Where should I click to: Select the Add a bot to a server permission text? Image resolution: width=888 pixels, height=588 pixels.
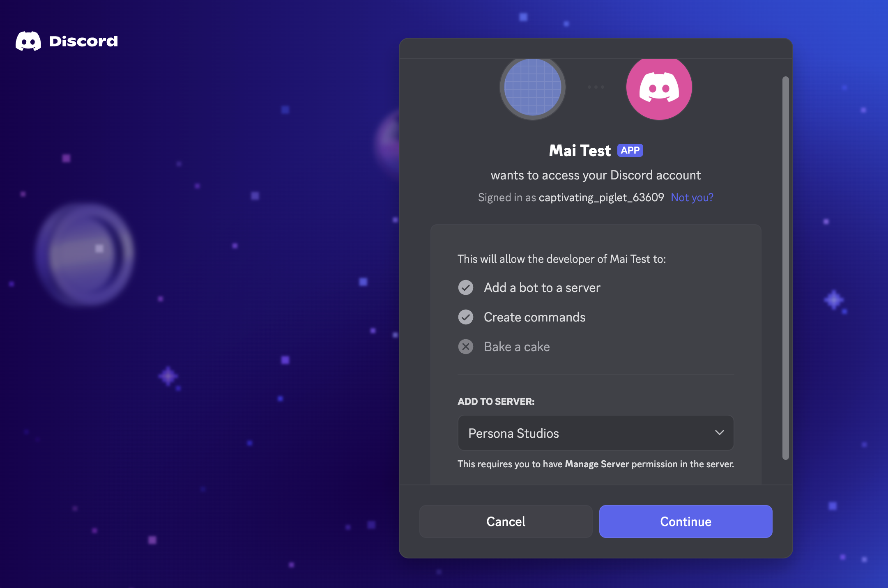coord(542,287)
